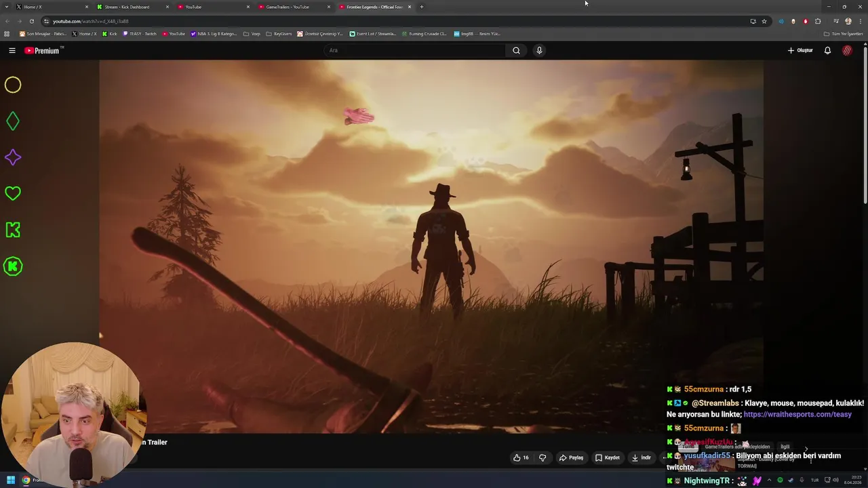Open wraithesports.com/teasy chat link
The width and height of the screenshot is (868, 488).
(x=797, y=414)
